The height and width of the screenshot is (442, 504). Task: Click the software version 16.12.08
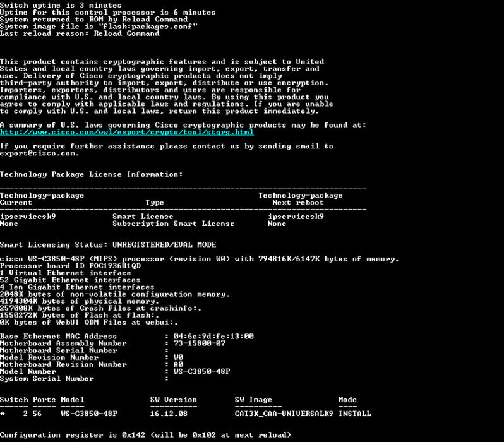click(x=169, y=414)
